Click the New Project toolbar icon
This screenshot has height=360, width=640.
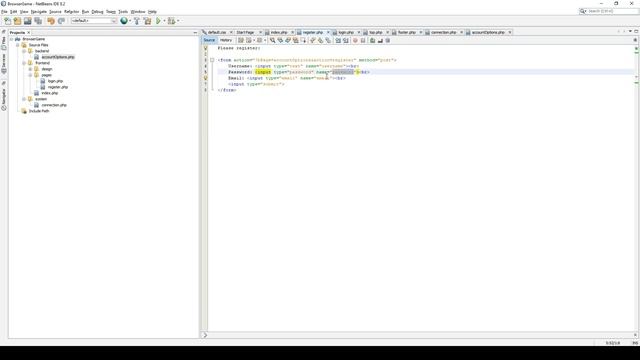pos(18,21)
